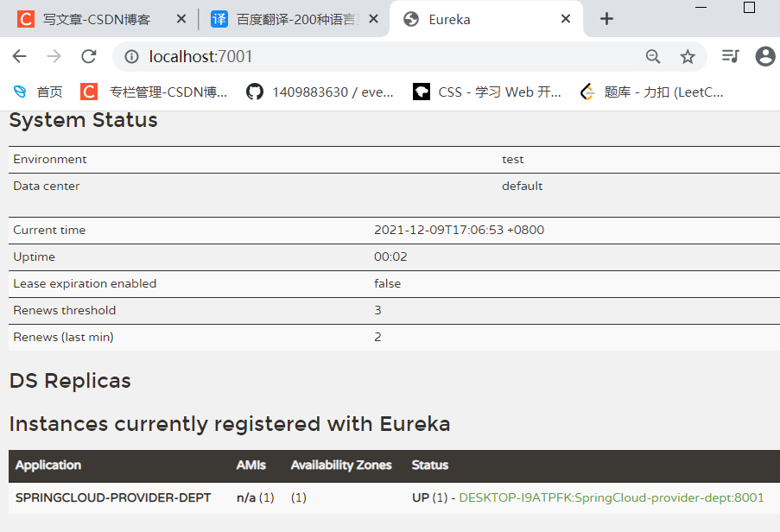The image size is (780, 532).
Task: Reload the Eureka page
Action: pyautogui.click(x=89, y=56)
